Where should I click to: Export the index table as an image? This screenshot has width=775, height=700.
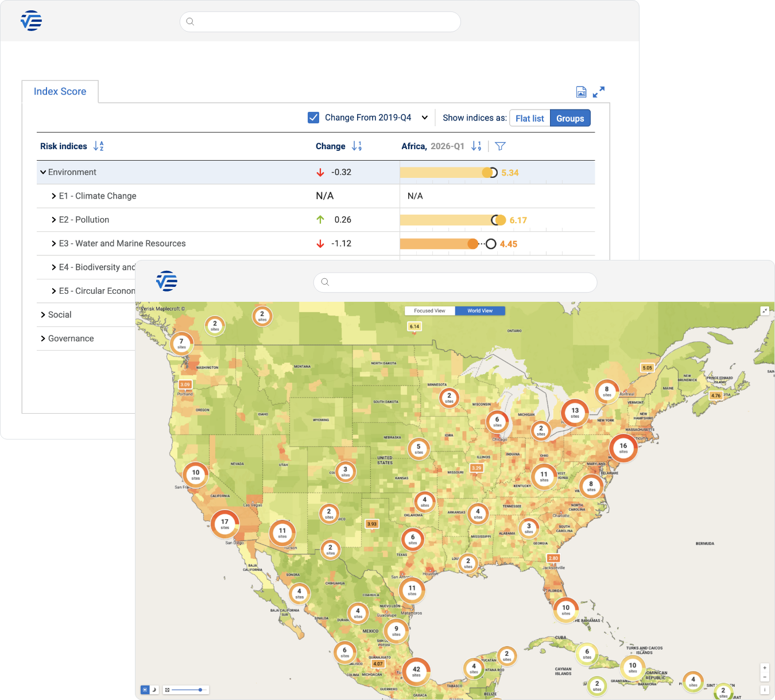[x=581, y=92]
